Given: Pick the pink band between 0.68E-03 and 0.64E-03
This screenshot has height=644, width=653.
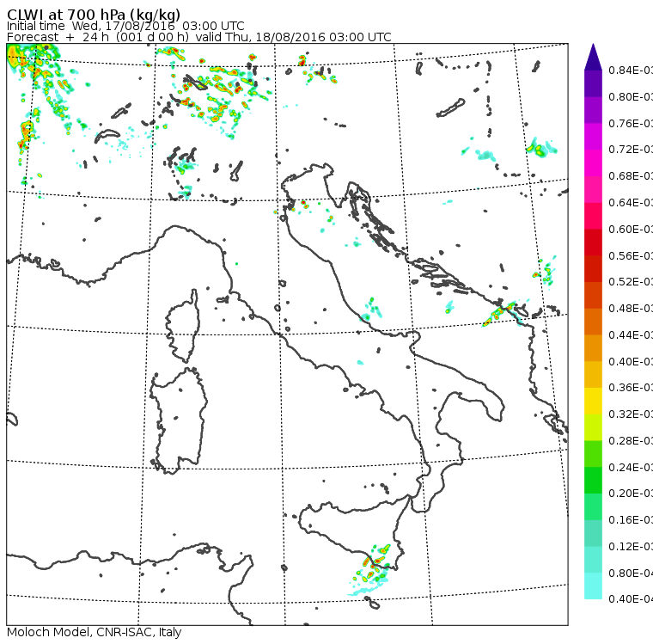Looking at the screenshot, I should click(593, 189).
